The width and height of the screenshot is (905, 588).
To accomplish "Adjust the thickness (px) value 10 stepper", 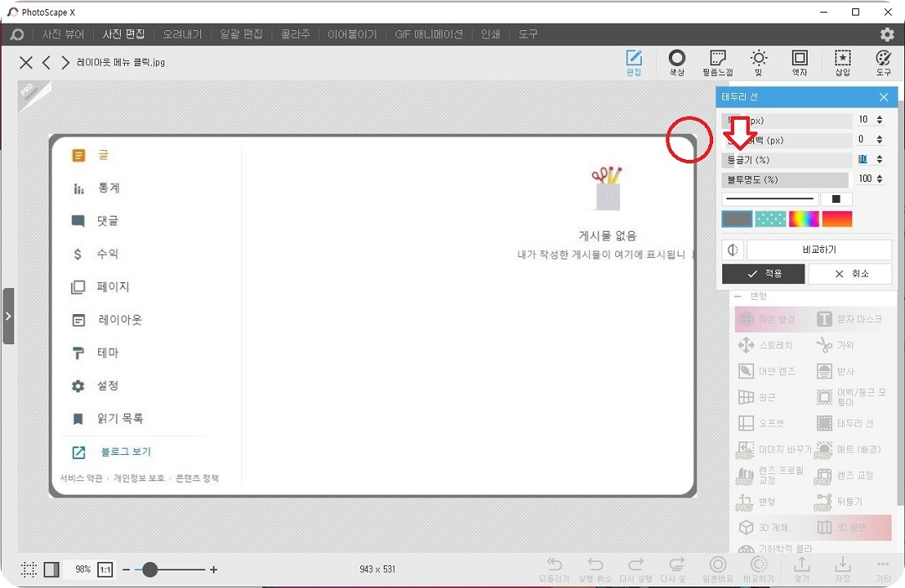I will (880, 120).
